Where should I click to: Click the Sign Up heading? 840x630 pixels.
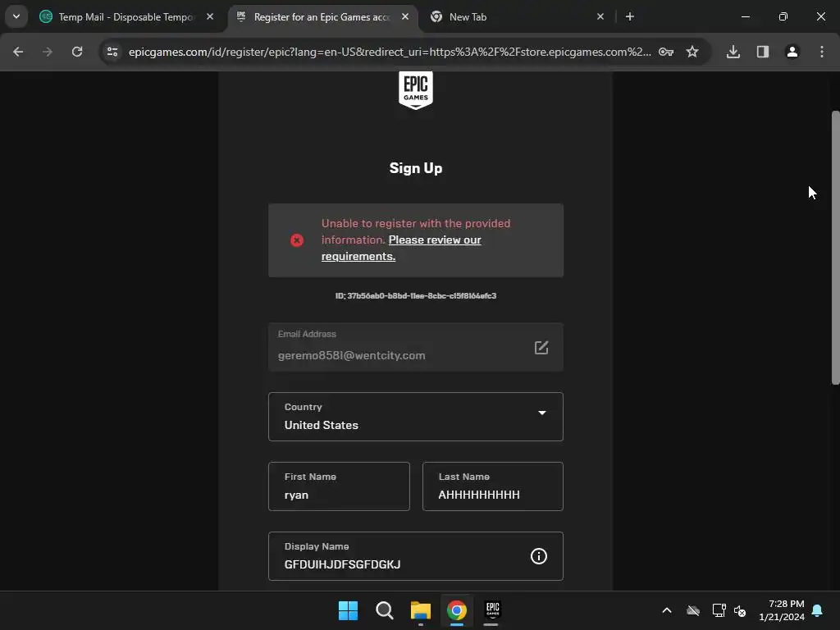pyautogui.click(x=416, y=168)
